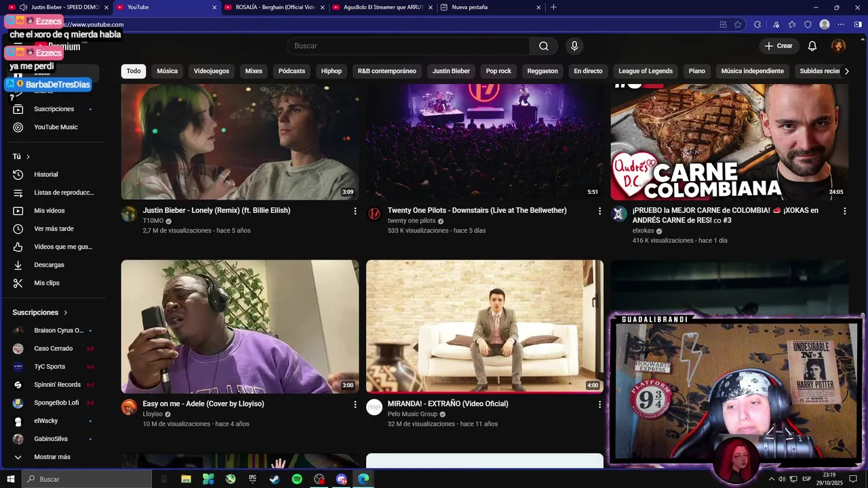Click the Lloyiso channel avatar

(129, 407)
